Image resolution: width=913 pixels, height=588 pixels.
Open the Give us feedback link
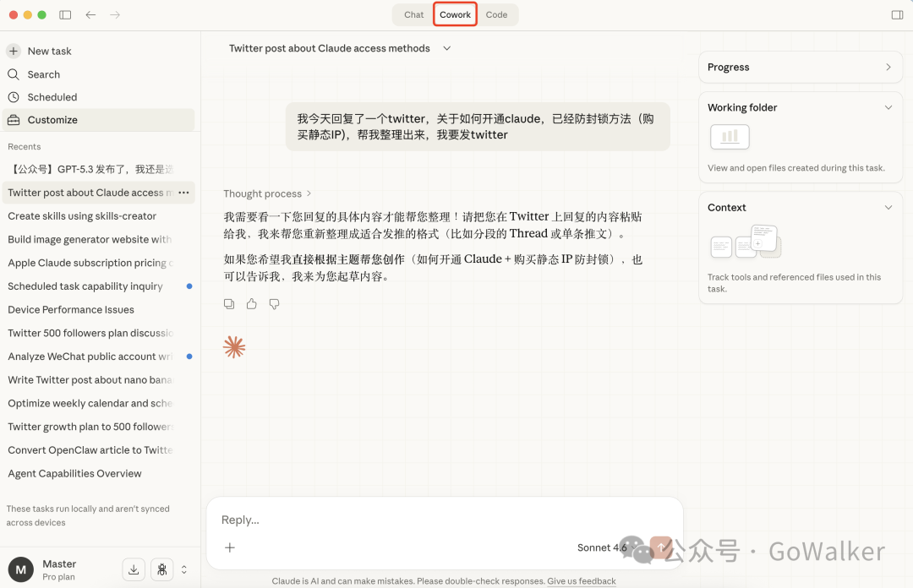click(581, 581)
